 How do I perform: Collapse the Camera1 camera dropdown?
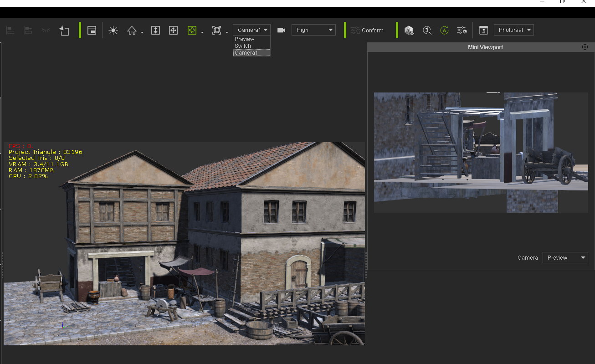tap(251, 30)
